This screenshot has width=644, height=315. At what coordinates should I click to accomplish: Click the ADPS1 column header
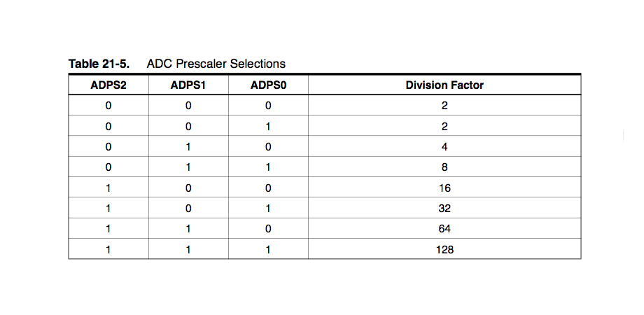point(188,85)
